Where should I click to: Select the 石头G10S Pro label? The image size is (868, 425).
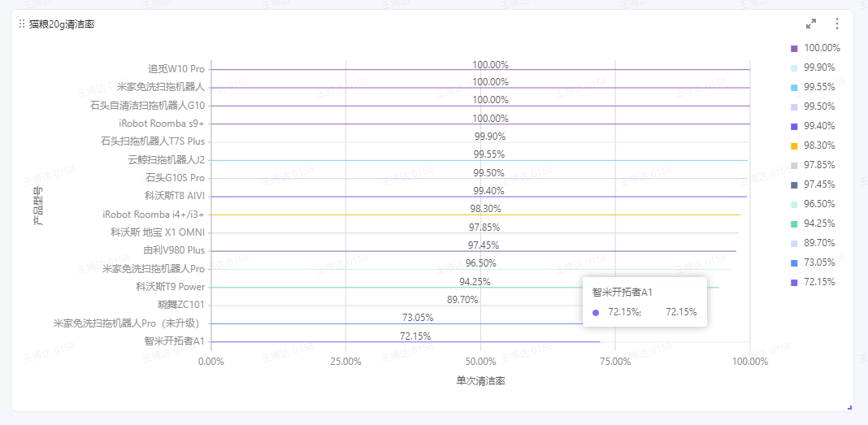click(175, 178)
